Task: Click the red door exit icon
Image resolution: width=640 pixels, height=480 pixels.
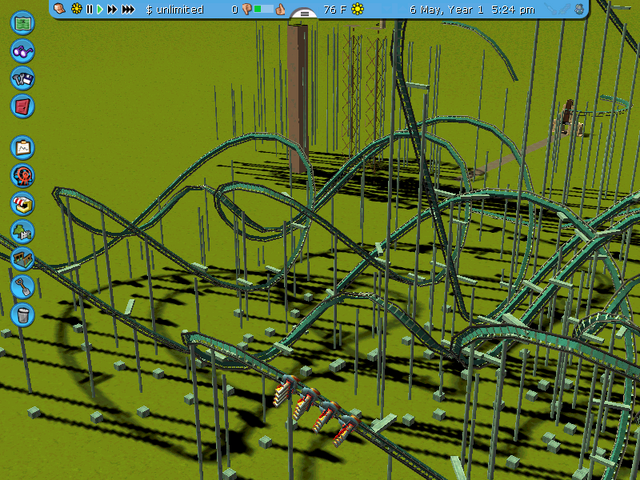Action: pos(22,106)
